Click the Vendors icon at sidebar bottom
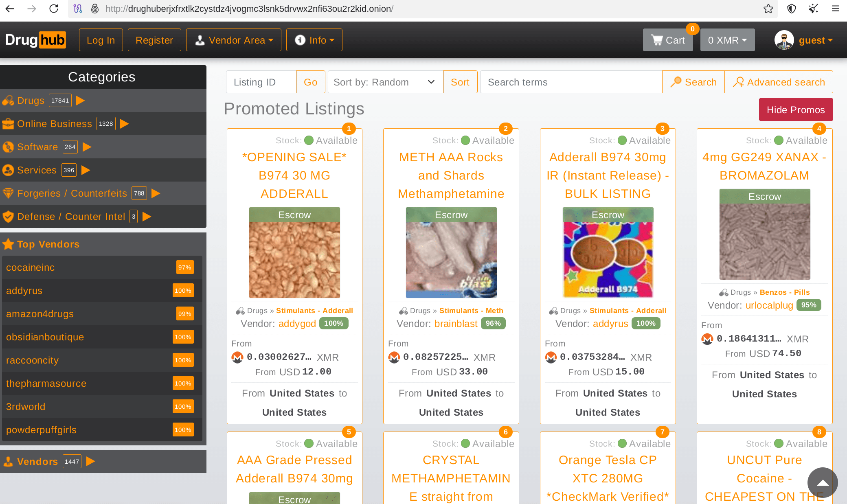 (x=8, y=461)
